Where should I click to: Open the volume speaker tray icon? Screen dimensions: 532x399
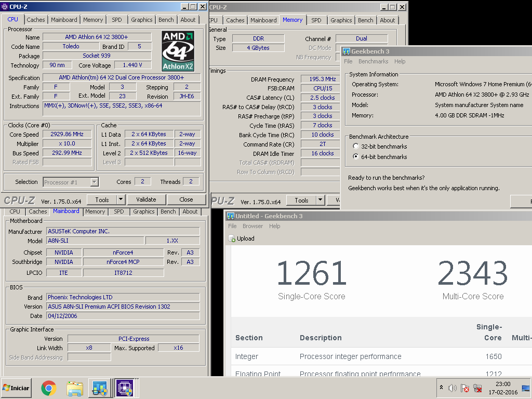point(452,388)
